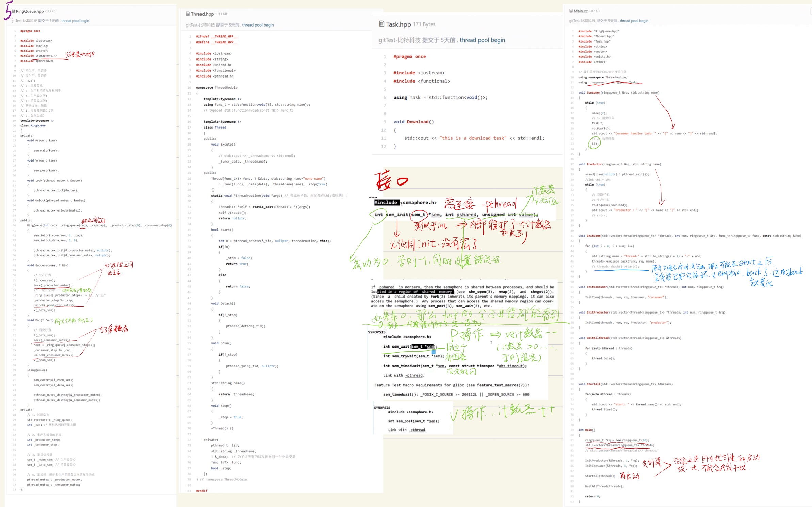
Task: Click the file icon beside RingQueue.hpp
Action: click(x=13, y=11)
